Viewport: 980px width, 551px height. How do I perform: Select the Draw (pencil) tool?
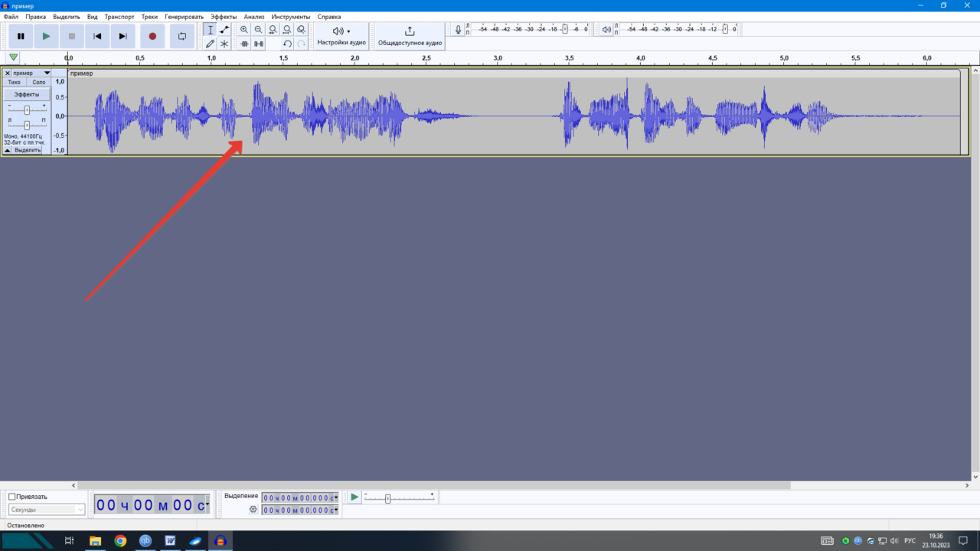coord(210,44)
